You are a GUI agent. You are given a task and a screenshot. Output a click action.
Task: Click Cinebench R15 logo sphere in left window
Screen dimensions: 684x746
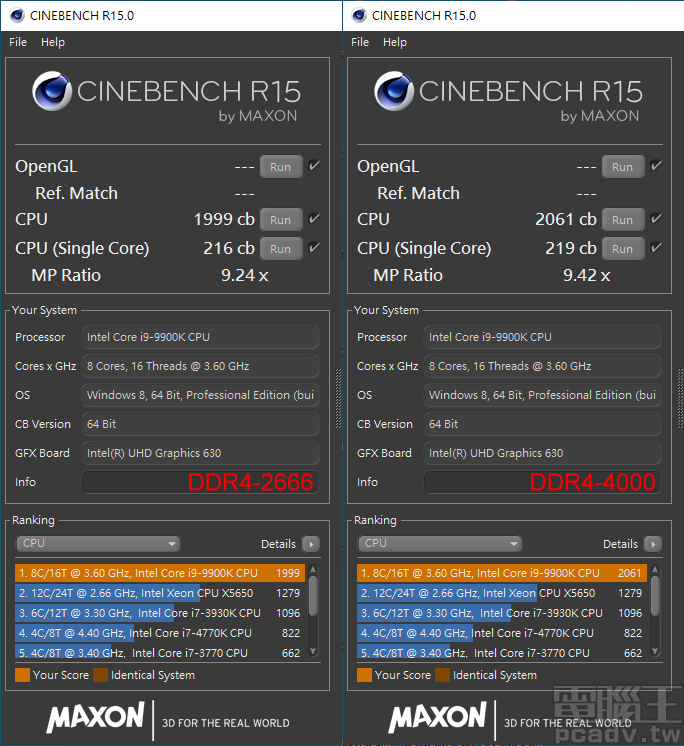click(x=52, y=91)
